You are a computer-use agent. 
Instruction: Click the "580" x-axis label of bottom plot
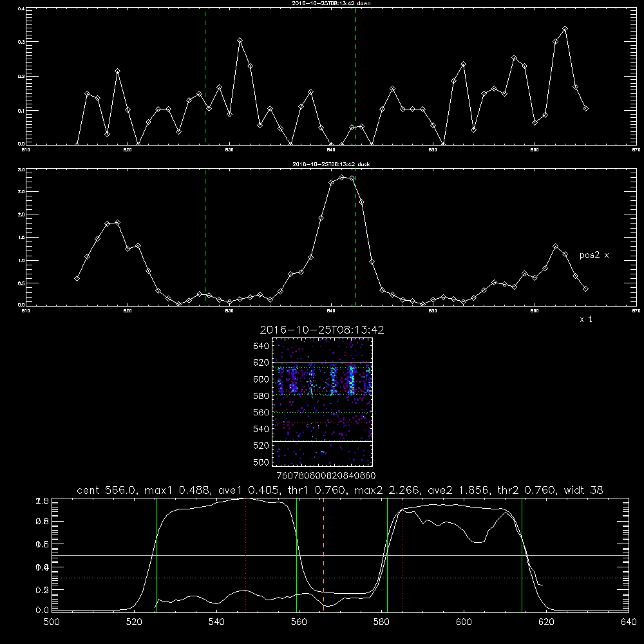381,622
